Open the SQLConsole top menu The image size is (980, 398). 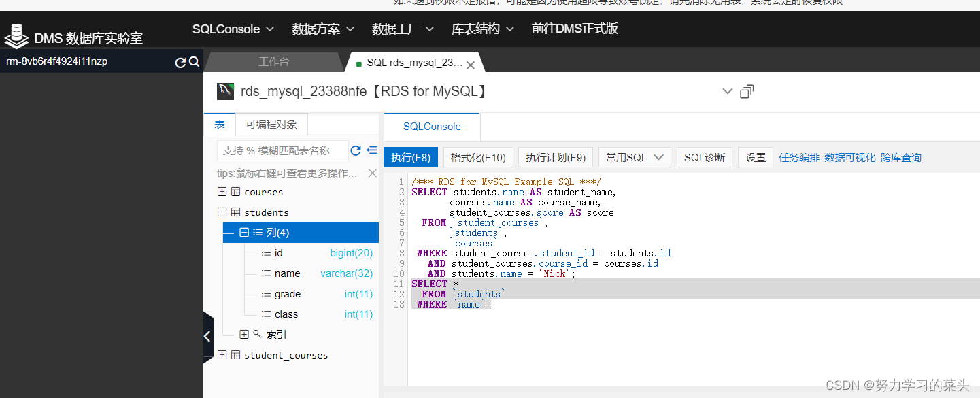(233, 29)
